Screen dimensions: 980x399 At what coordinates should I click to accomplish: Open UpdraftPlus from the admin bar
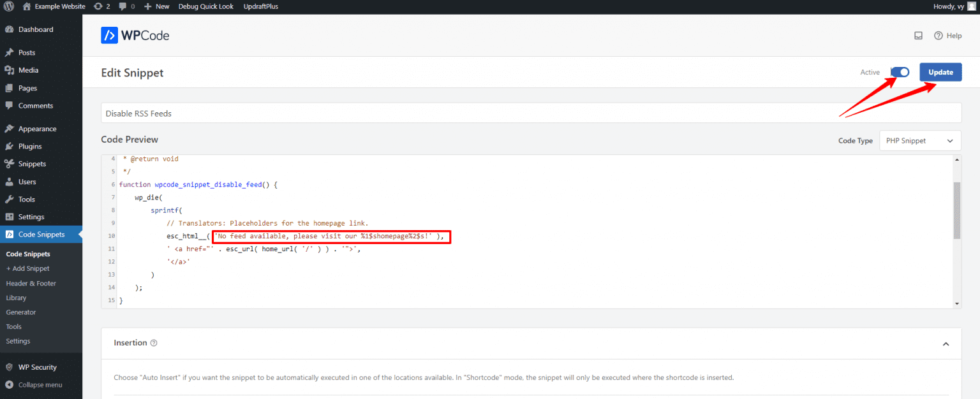pos(260,6)
